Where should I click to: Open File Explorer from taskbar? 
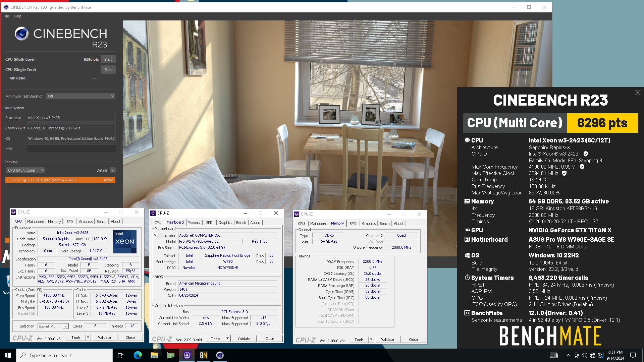click(x=154, y=355)
